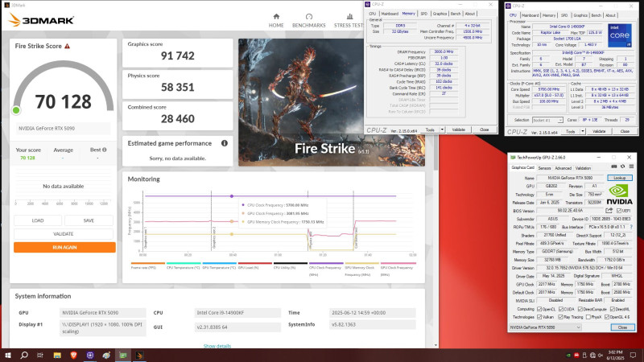Click the info icon next to Best score
Image resolution: width=644 pixels, height=362 pixels.
pos(105,150)
